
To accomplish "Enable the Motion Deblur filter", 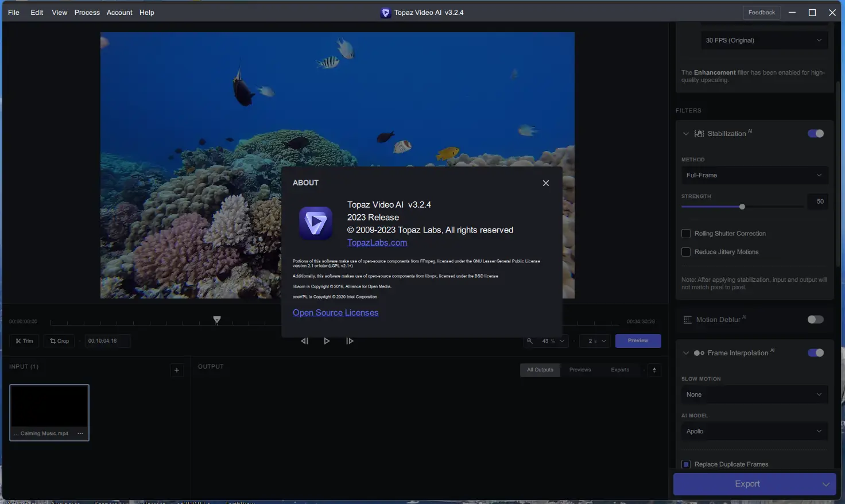I will tap(815, 320).
